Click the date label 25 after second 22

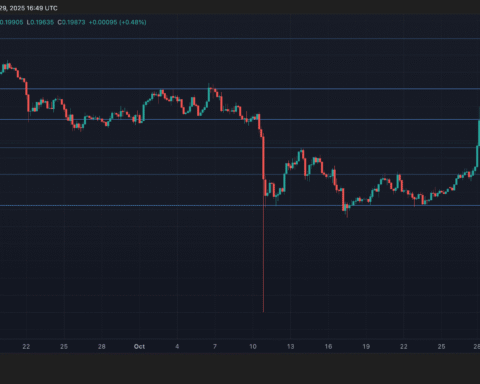point(441,347)
